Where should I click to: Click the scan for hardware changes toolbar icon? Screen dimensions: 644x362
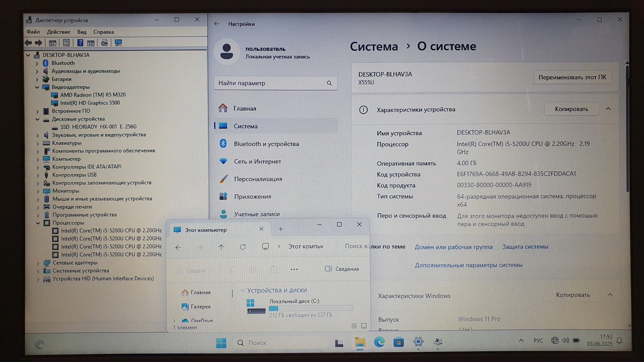pos(118,43)
